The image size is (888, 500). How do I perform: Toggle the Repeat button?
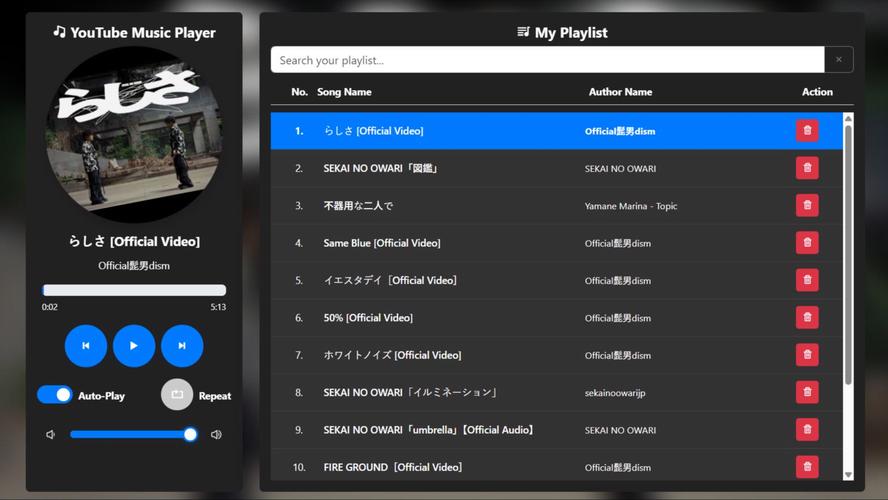tap(177, 395)
